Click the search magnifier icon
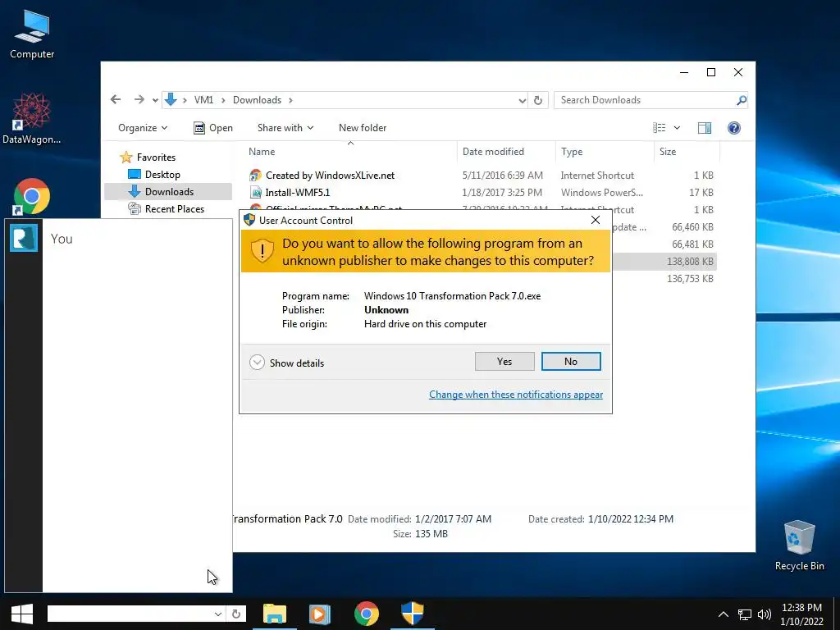 point(742,100)
